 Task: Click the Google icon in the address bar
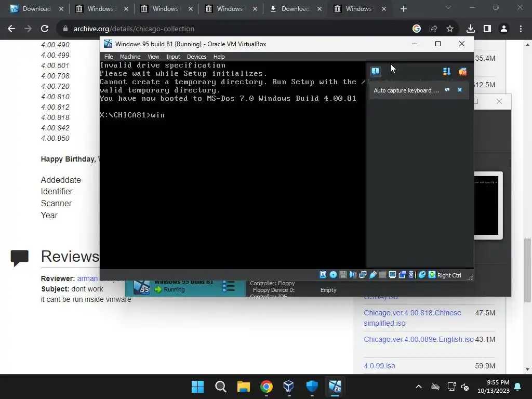[417, 29]
